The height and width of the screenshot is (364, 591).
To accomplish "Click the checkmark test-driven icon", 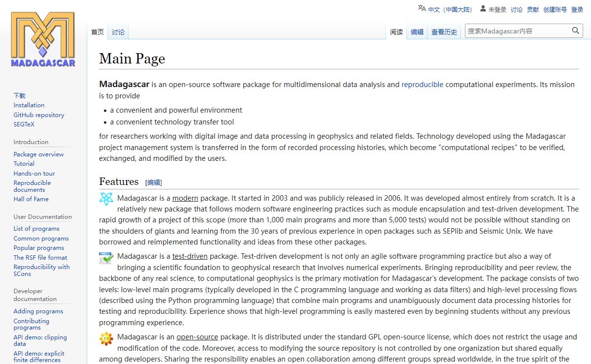I will tap(106, 257).
